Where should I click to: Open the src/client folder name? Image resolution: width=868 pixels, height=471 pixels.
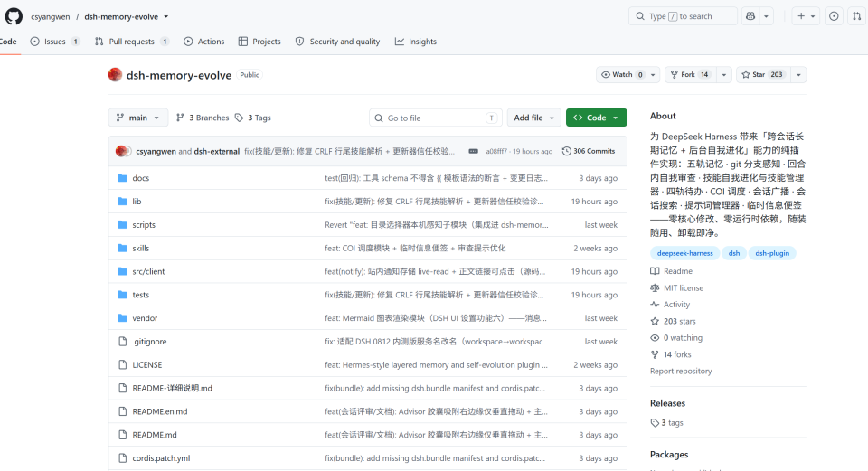click(148, 271)
